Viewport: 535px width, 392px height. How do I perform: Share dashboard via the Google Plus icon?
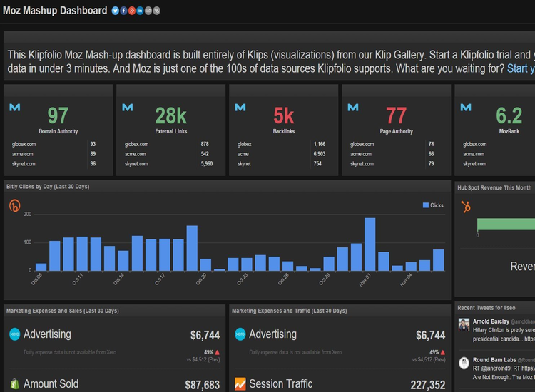(132, 11)
